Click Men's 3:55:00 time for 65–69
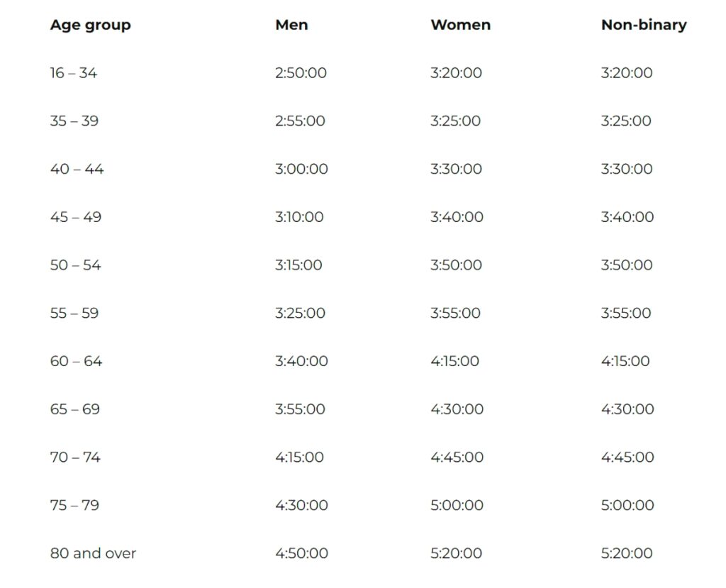The height and width of the screenshot is (588, 726). pos(300,409)
